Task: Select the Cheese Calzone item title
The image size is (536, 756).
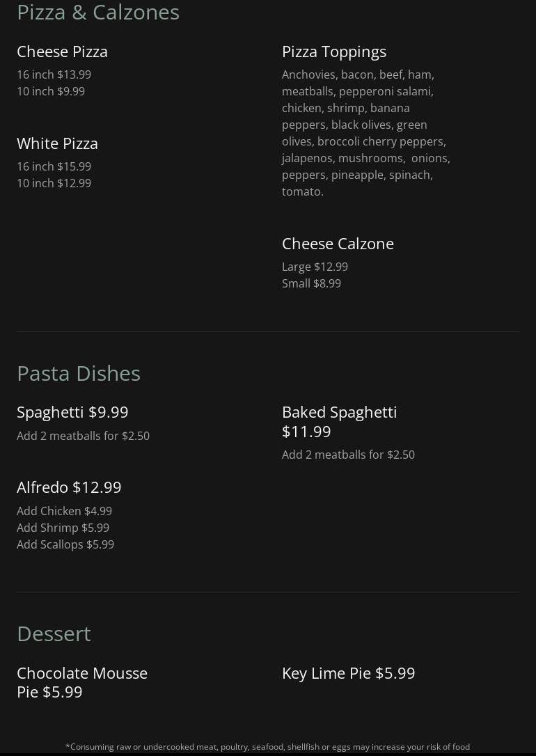Action: point(338,244)
